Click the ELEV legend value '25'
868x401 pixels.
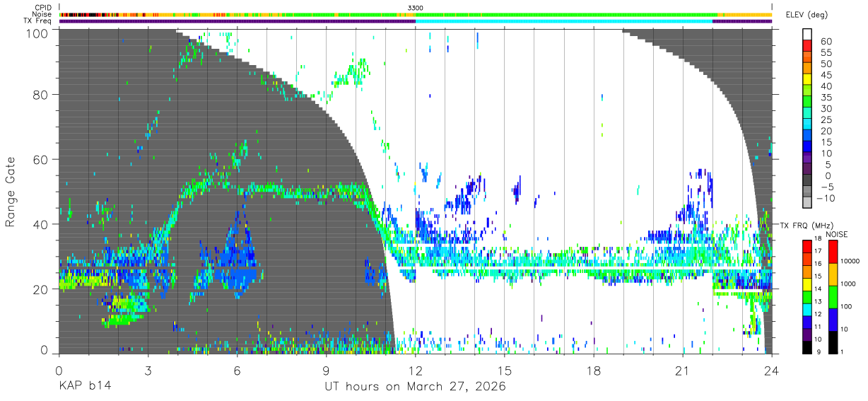point(826,120)
